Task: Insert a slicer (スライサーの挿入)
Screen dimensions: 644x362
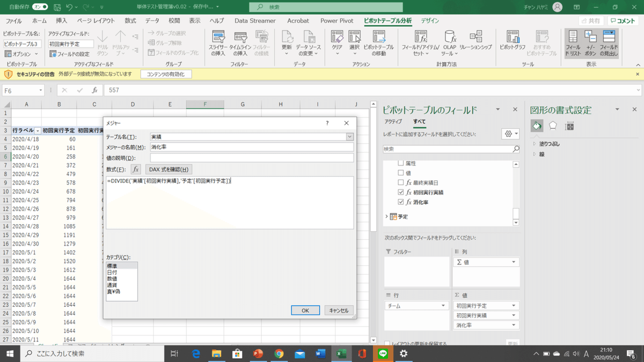Action: pyautogui.click(x=218, y=43)
